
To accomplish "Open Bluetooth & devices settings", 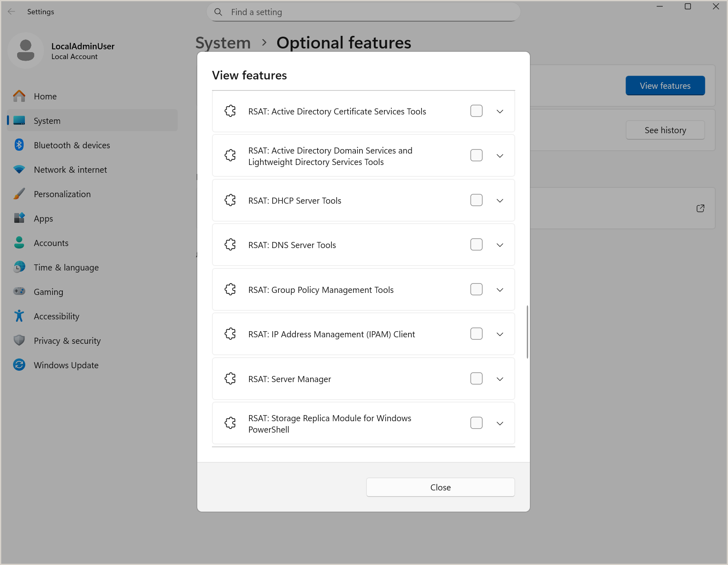I will 72,145.
